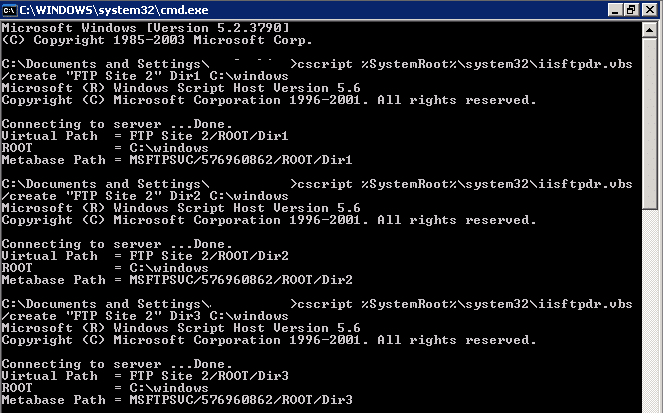Restore down the cmd.exe window
This screenshot has height=413, width=663.
630,10
